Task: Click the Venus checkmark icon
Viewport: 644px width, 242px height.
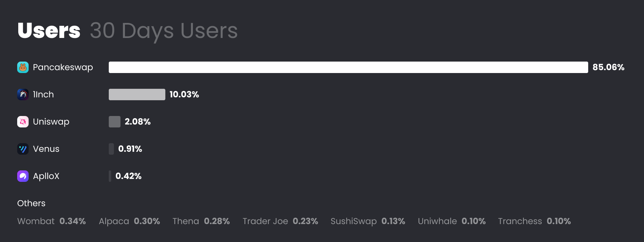Action: [23, 149]
